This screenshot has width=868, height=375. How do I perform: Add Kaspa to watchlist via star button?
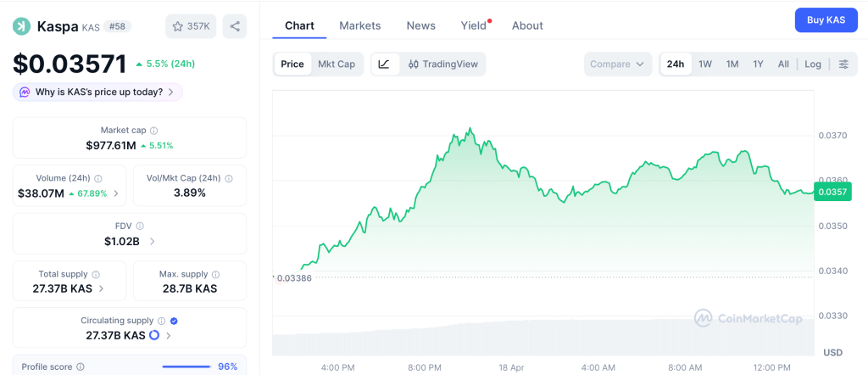[x=191, y=26]
